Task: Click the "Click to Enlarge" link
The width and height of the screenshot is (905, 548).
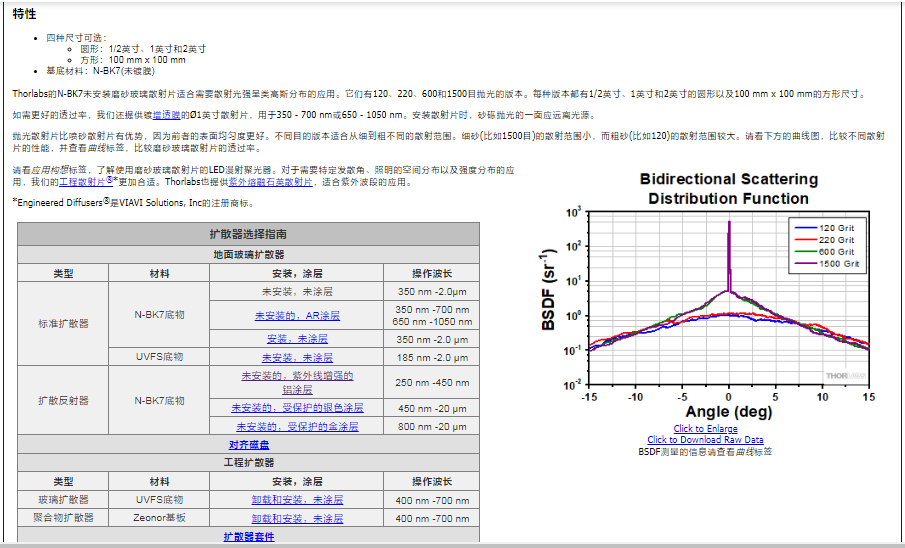Action: click(x=705, y=429)
